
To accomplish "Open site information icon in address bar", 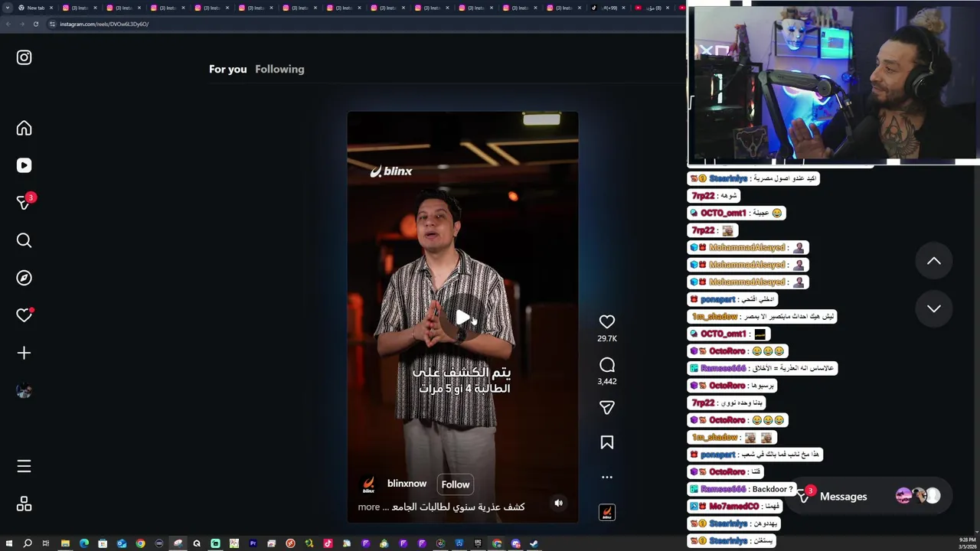I will tap(52, 24).
